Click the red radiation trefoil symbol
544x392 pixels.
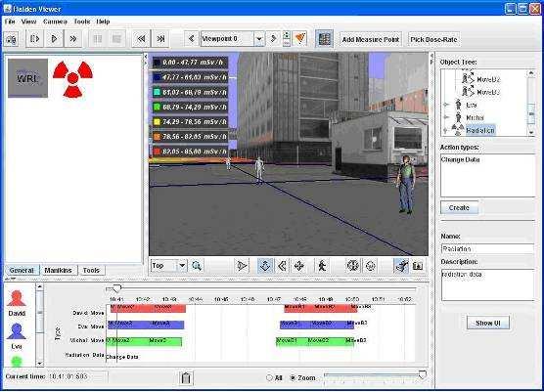point(72,78)
